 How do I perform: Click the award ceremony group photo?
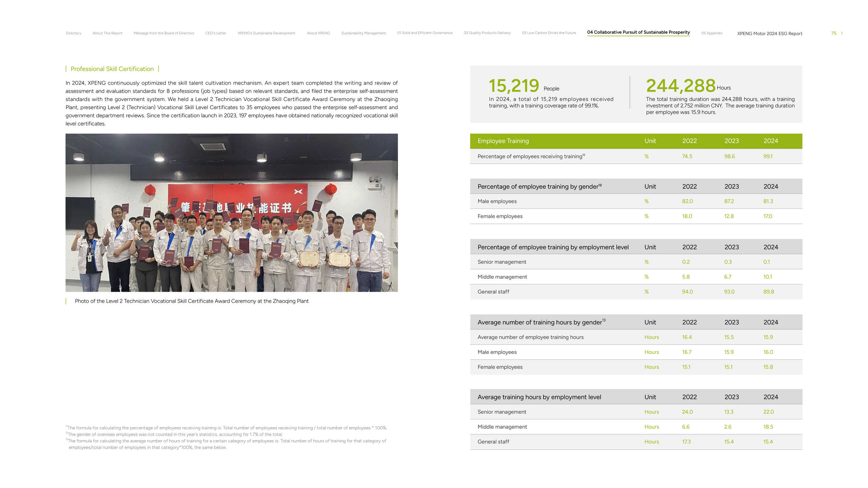tap(231, 212)
